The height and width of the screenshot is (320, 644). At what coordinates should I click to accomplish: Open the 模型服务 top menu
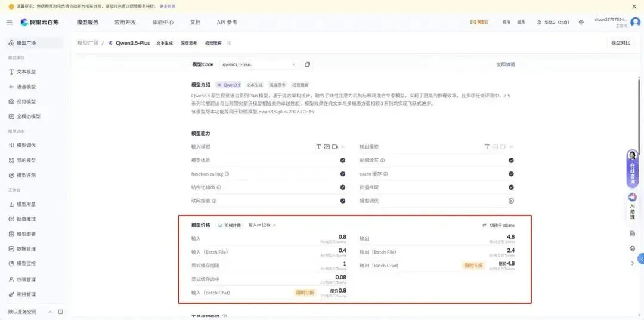[88, 22]
